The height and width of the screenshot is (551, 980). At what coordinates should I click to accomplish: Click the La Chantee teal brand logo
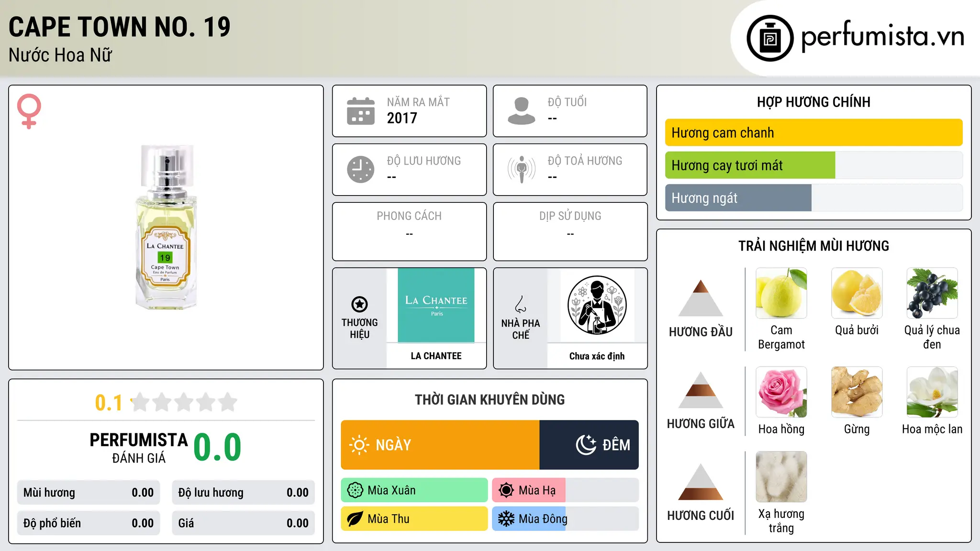click(436, 305)
